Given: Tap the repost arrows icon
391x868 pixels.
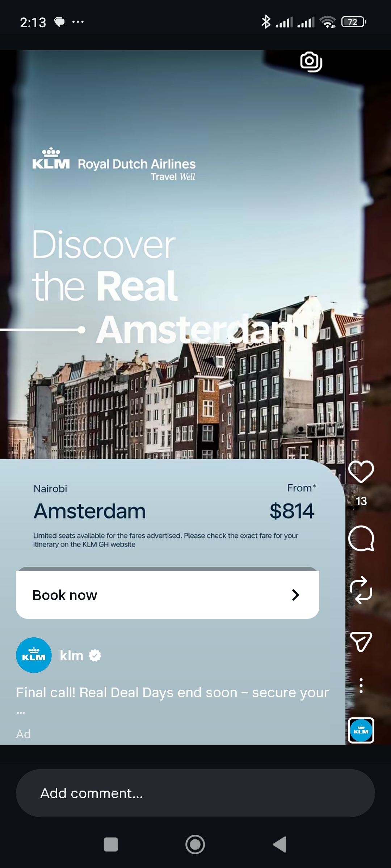Looking at the screenshot, I should click(x=361, y=590).
